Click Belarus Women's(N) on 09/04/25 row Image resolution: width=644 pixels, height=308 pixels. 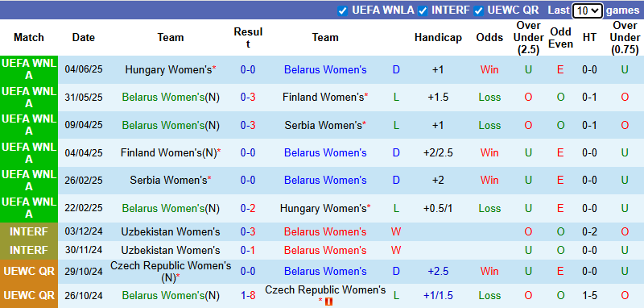click(171, 126)
